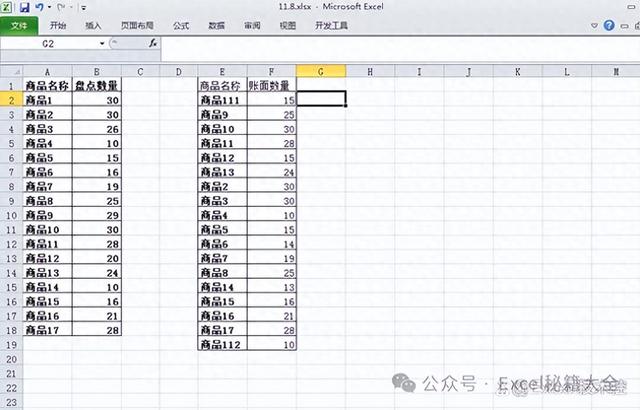Select column E header
Image resolution: width=640 pixels, height=410 pixels.
coord(222,72)
